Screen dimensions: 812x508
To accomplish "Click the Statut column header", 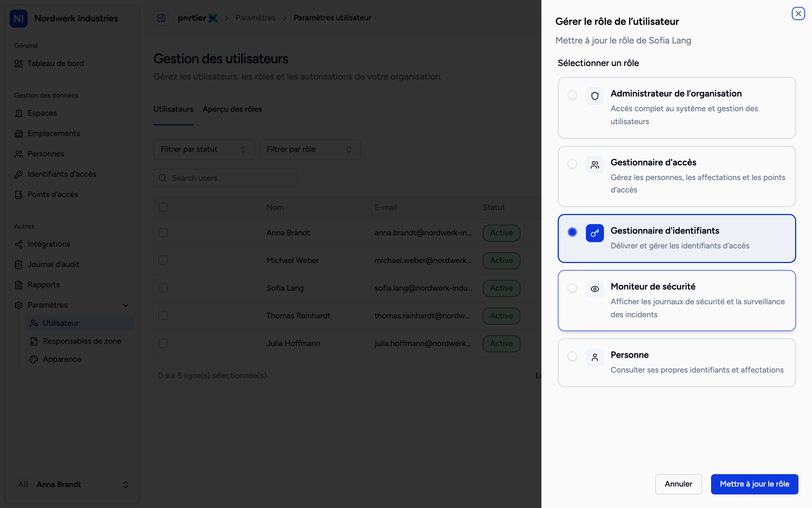I will 494,208.
